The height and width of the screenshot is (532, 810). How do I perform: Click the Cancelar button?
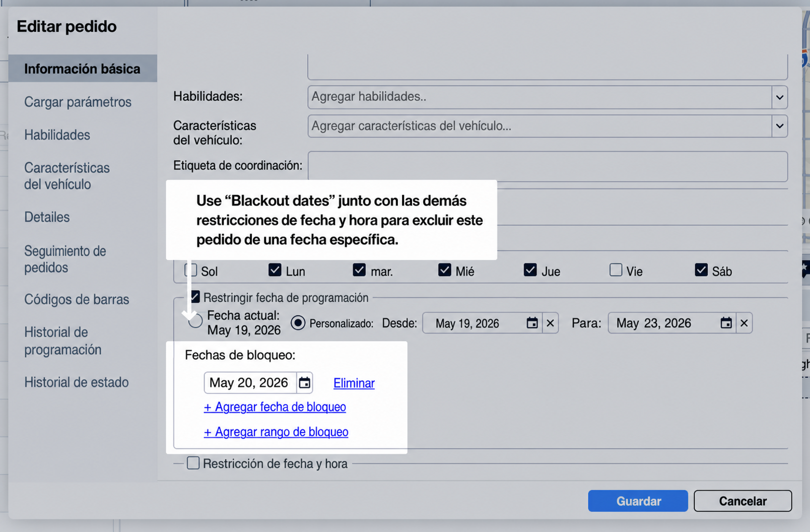pyautogui.click(x=743, y=501)
